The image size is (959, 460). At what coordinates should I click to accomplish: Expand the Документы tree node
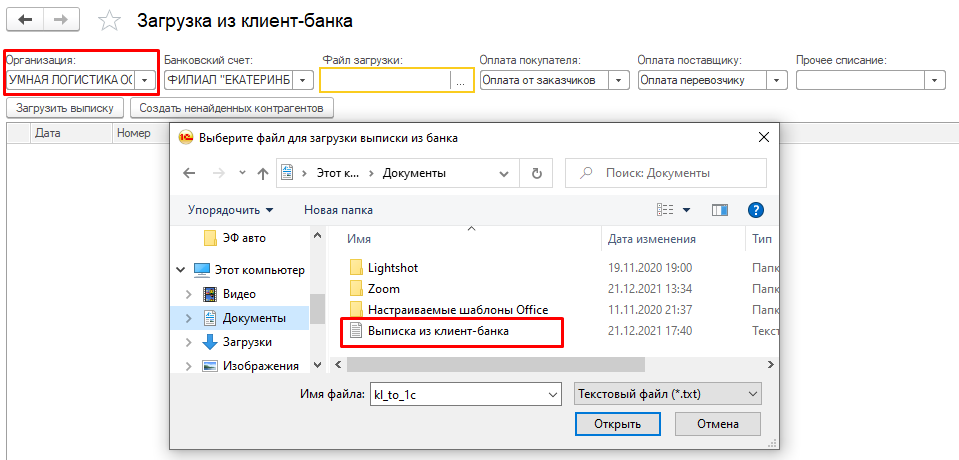click(189, 318)
